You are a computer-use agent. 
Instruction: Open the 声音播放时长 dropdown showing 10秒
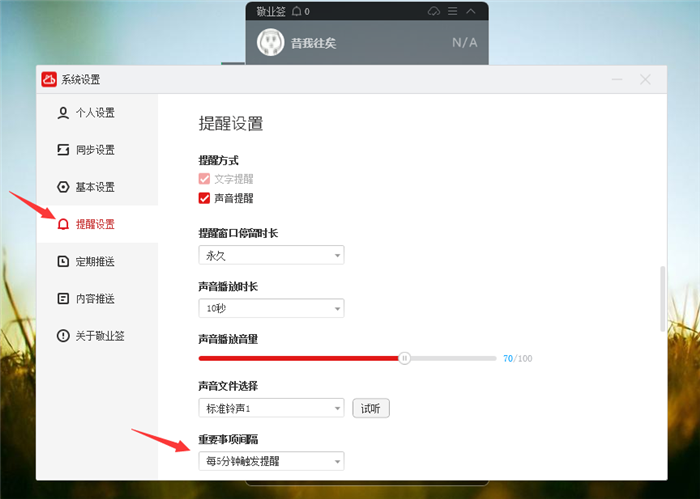(271, 308)
